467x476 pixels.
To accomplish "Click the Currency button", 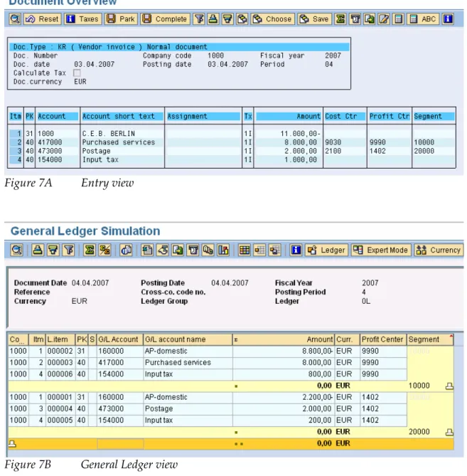I will click(x=439, y=250).
